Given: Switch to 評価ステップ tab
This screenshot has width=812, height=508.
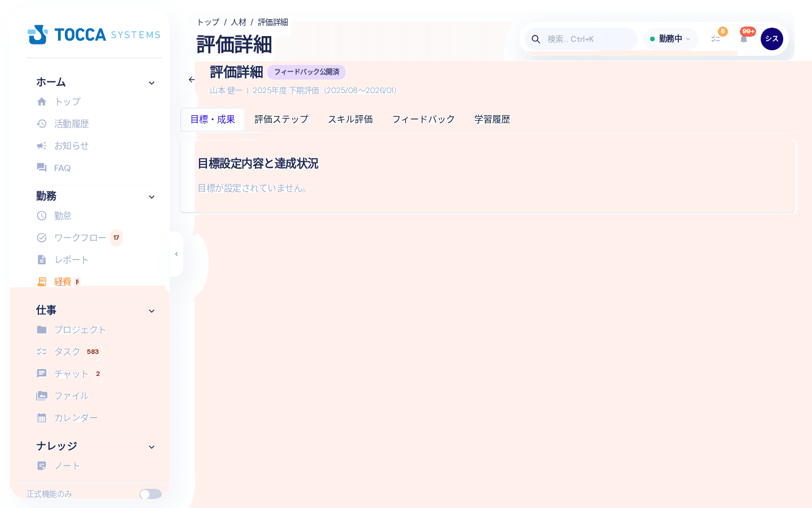Looking at the screenshot, I should pyautogui.click(x=281, y=120).
